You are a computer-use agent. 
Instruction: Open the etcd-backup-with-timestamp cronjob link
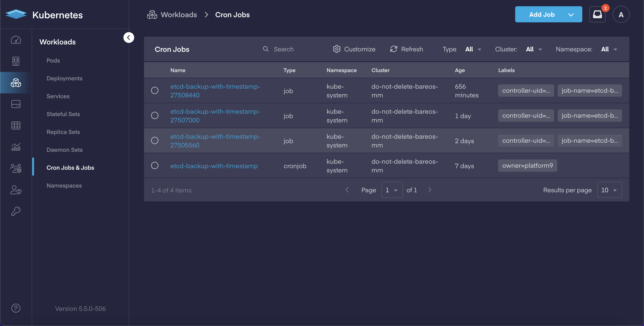(x=214, y=166)
